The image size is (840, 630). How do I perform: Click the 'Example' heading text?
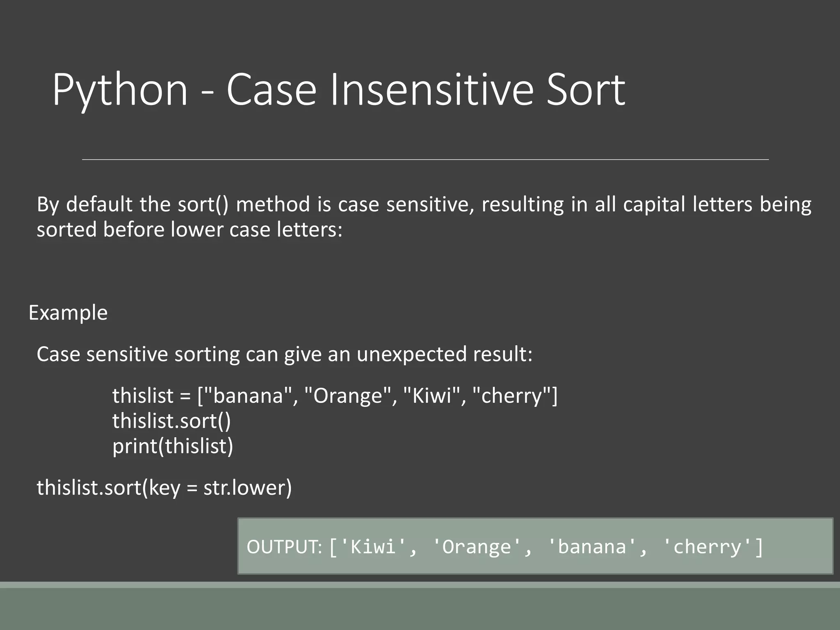68,313
